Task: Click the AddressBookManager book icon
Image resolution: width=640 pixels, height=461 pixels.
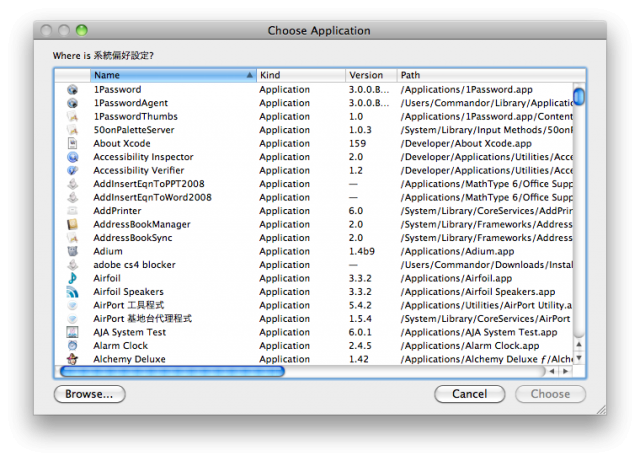Action: pos(73,224)
